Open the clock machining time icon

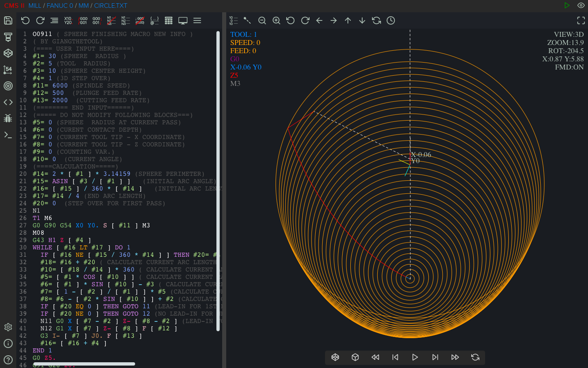(x=391, y=20)
